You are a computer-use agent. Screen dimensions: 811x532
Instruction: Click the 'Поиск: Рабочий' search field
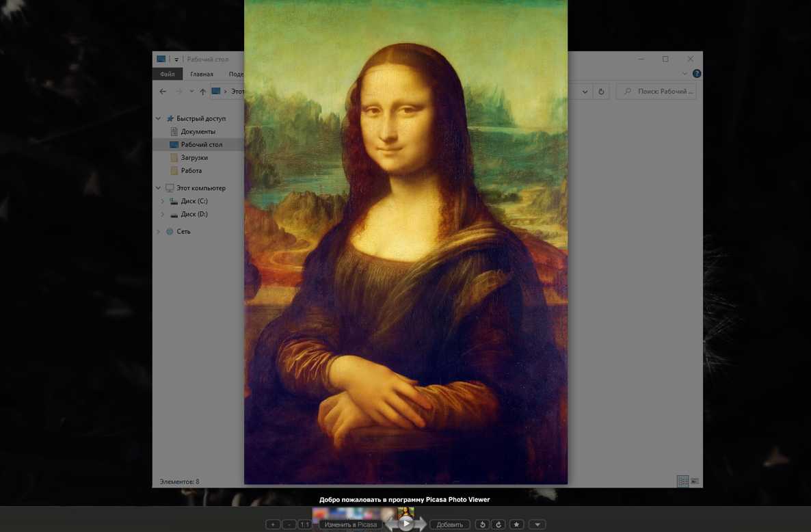[656, 92]
